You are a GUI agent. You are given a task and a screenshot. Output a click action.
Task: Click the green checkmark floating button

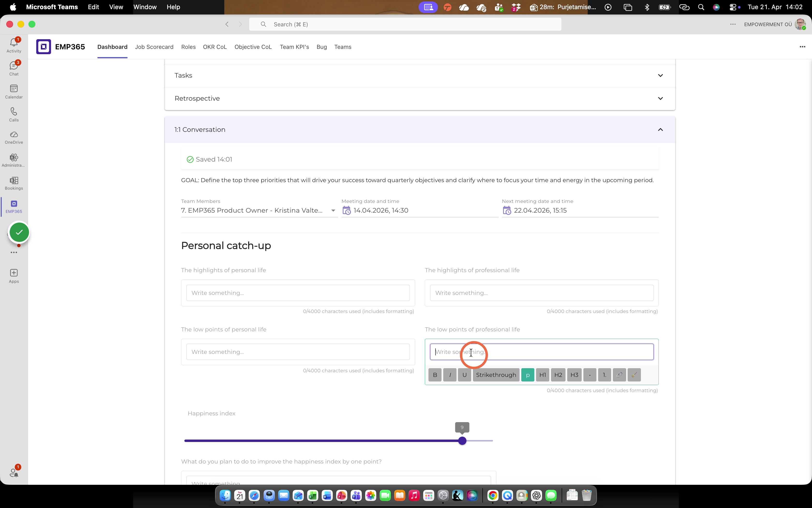click(19, 232)
